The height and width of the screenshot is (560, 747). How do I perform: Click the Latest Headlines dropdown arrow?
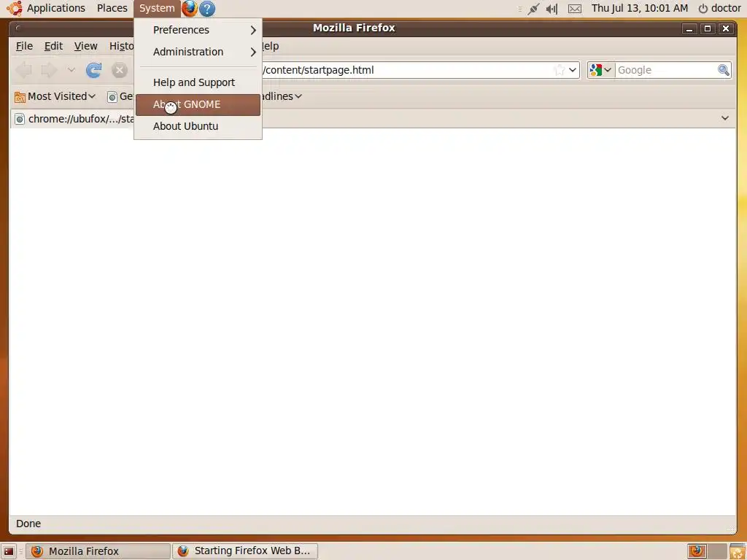point(298,96)
